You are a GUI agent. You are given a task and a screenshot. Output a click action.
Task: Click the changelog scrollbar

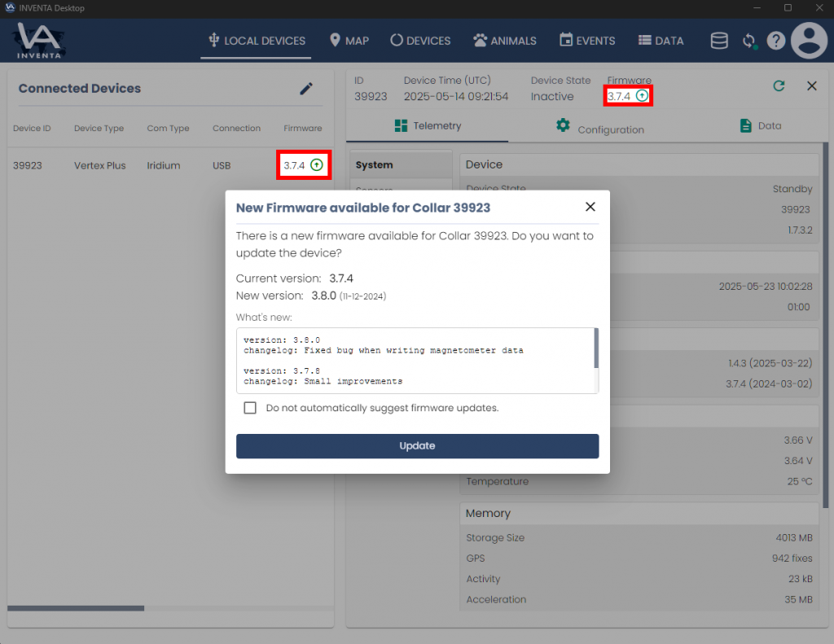pyautogui.click(x=596, y=348)
